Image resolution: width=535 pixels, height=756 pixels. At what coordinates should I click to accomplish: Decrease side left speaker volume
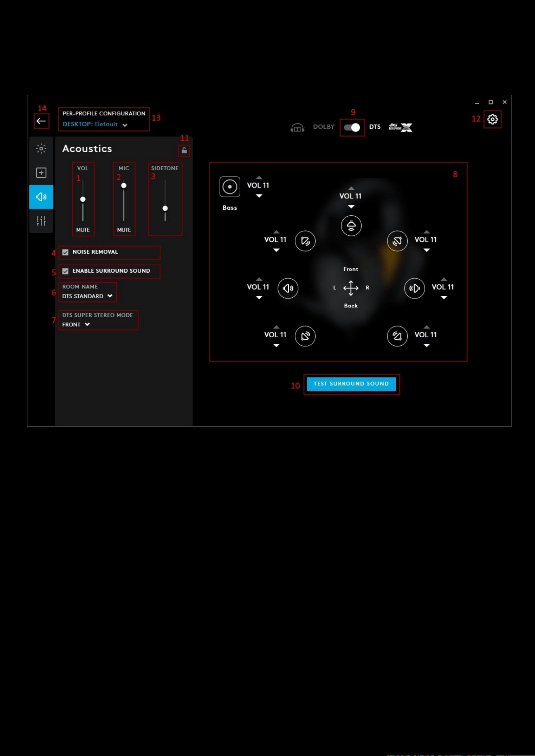click(x=259, y=298)
